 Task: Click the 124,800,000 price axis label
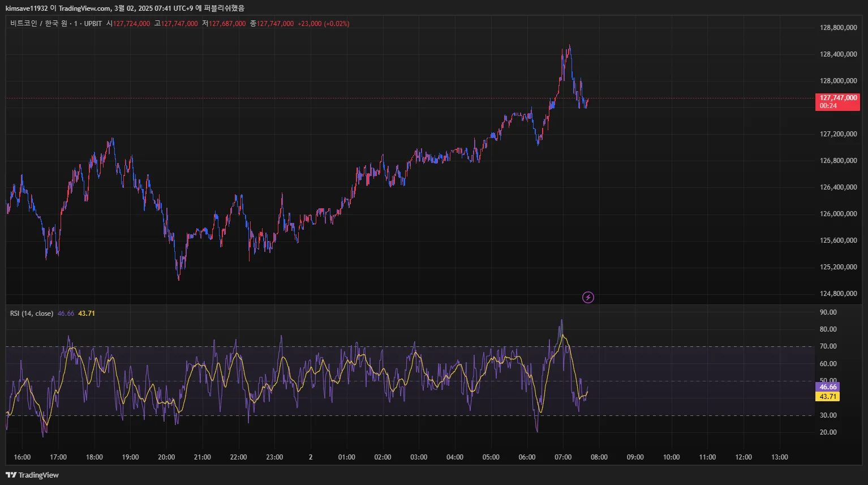tap(838, 294)
